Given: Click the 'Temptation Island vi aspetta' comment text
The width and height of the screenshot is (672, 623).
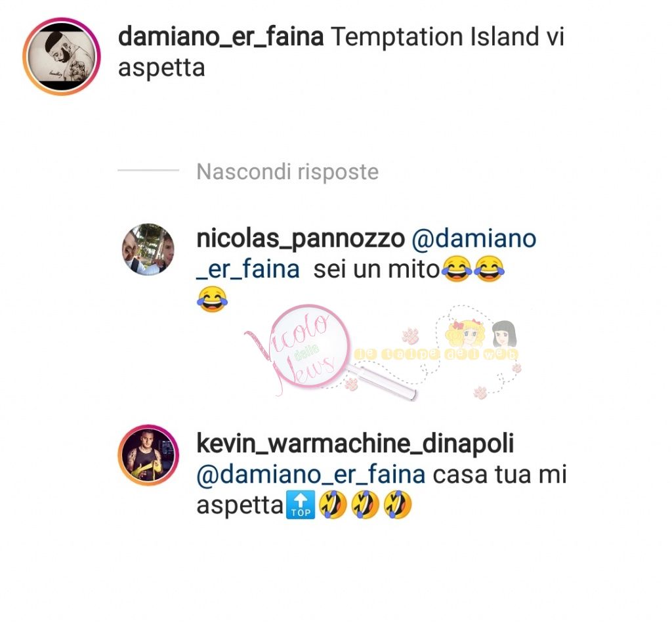Looking at the screenshot, I should (x=341, y=52).
